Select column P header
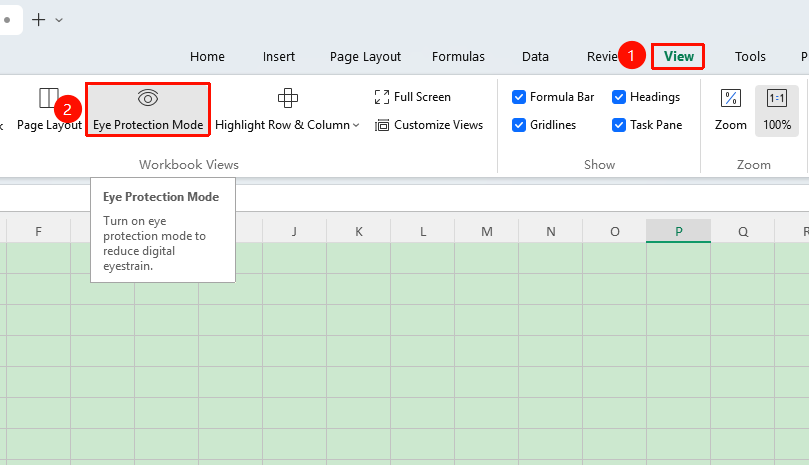This screenshot has height=465, width=809. [x=678, y=231]
